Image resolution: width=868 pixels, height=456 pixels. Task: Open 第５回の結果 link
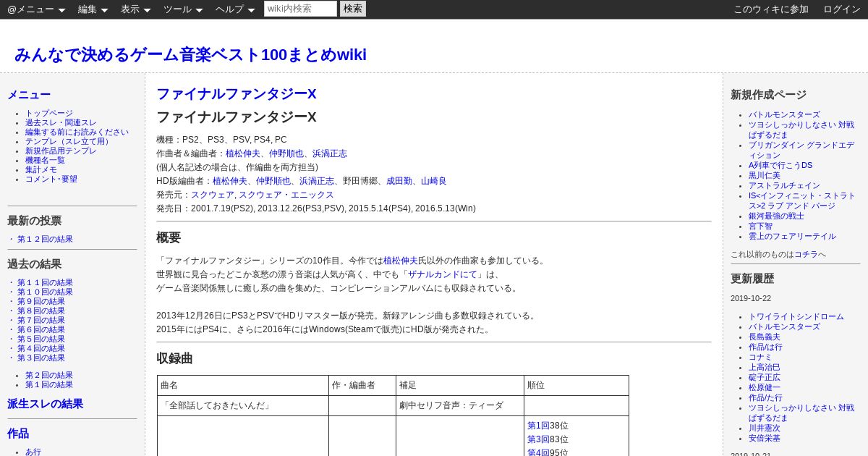(41, 339)
